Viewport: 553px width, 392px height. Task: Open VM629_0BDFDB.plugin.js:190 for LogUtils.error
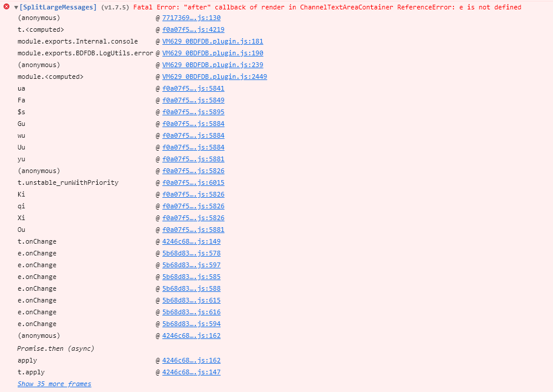(x=212, y=53)
